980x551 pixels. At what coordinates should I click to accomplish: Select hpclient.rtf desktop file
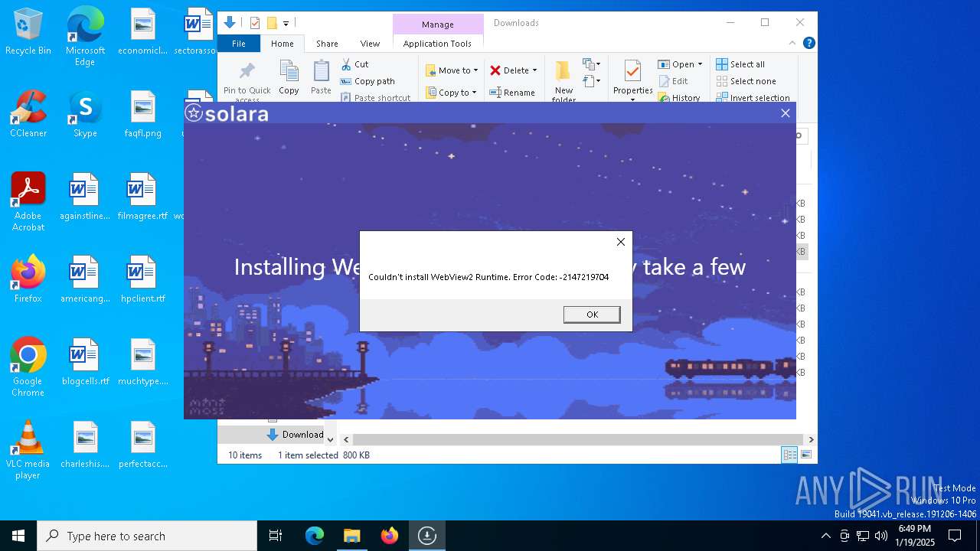click(142, 279)
